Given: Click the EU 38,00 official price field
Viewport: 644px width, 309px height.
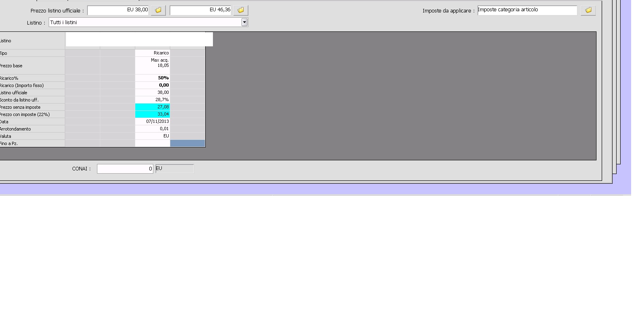Looking at the screenshot, I should click(x=118, y=10).
